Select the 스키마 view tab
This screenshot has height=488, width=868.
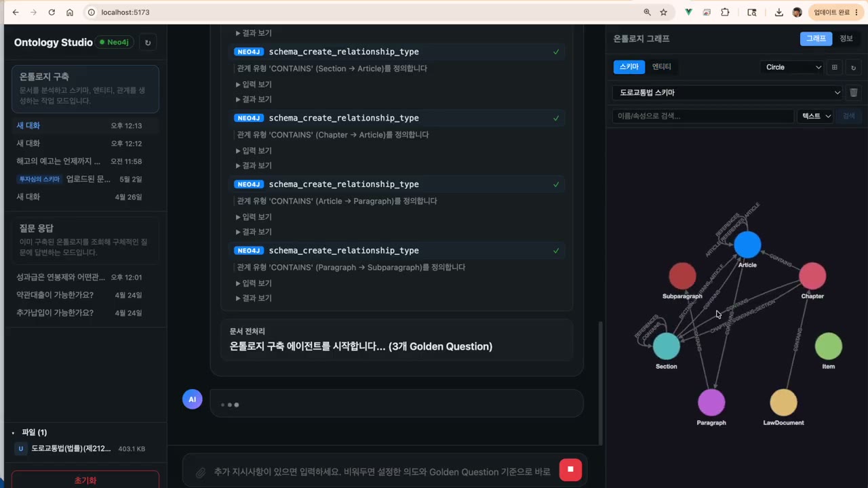pos(629,67)
